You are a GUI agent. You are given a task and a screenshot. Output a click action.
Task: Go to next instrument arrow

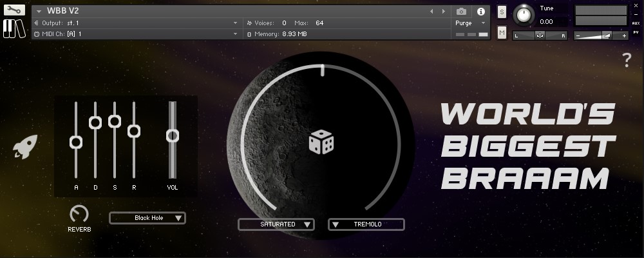point(444,12)
